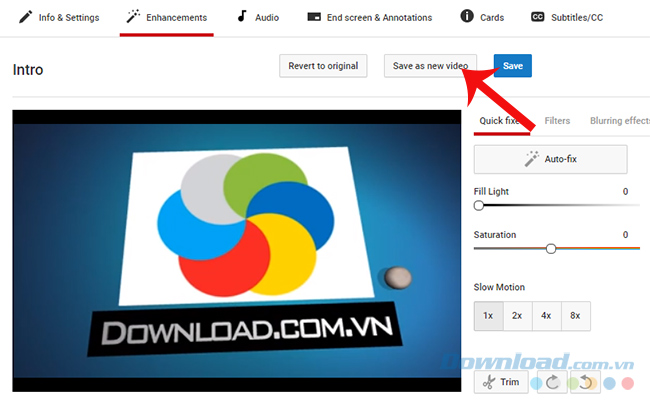Click the Fill Light slider handle

tap(479, 205)
